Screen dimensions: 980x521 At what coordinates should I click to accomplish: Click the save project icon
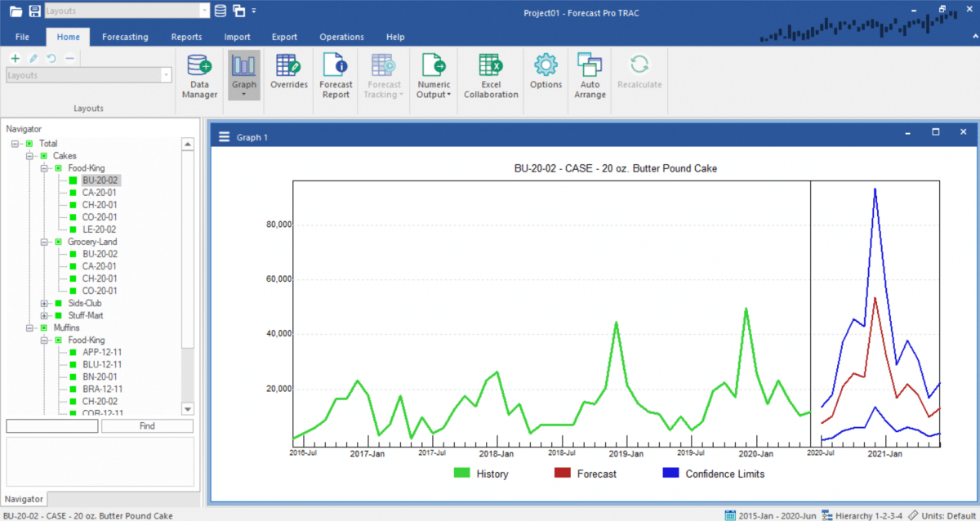coord(34,11)
